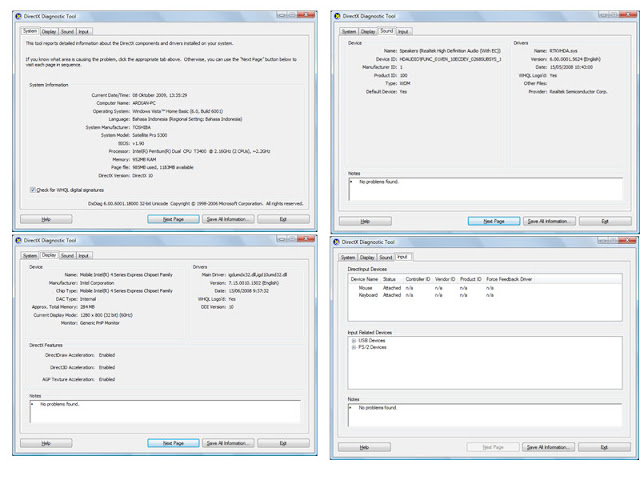Screen dimensions: 640x480
Task: Click the Product ID column header
Action: click(471, 279)
